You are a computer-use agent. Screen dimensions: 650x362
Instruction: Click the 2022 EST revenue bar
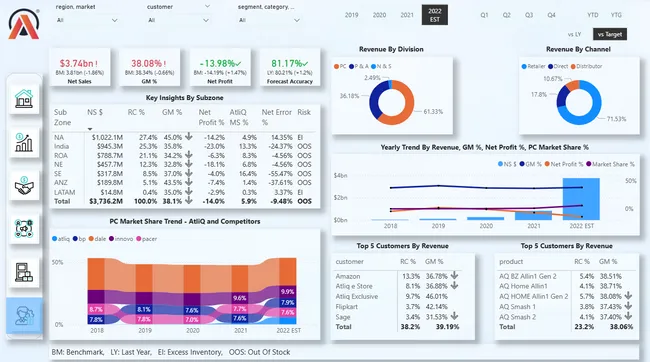[x=581, y=199]
